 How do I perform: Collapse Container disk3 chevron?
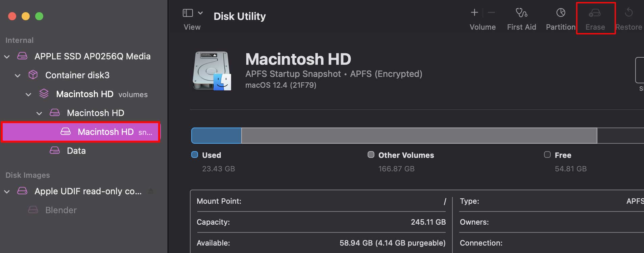tap(18, 76)
